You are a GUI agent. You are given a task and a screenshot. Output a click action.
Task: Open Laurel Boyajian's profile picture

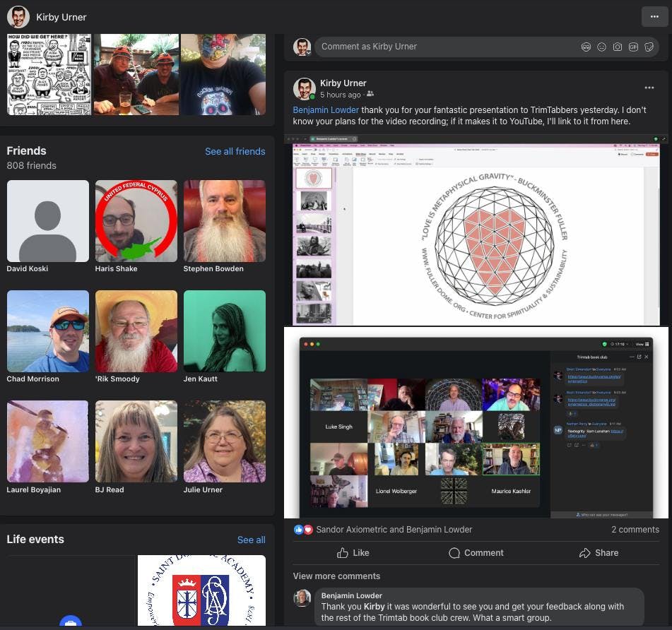pyautogui.click(x=48, y=441)
